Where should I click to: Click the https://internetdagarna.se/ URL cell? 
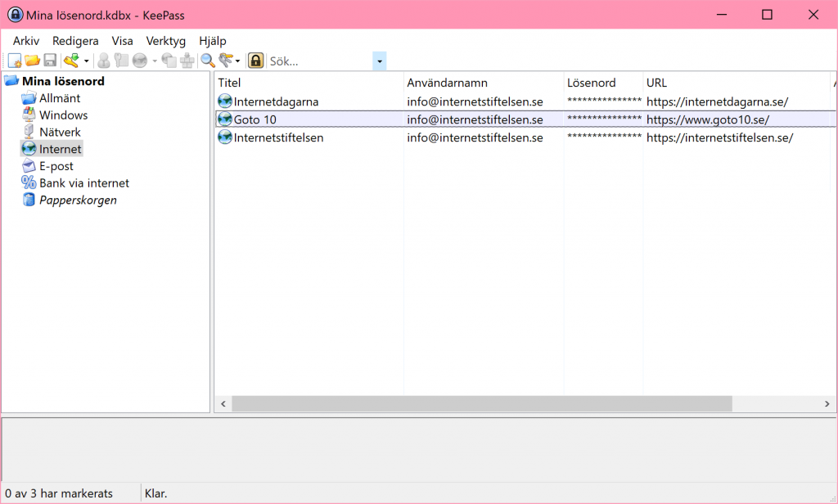[x=717, y=101]
